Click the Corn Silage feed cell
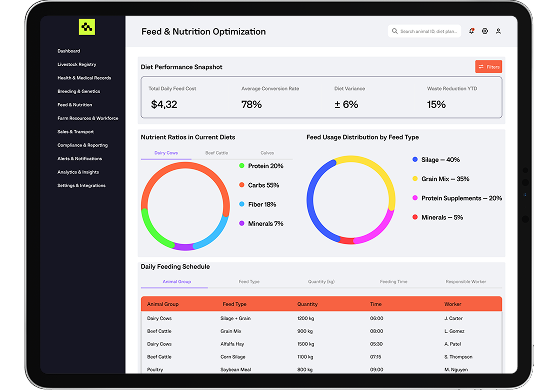560x391 pixels. pyautogui.click(x=233, y=357)
